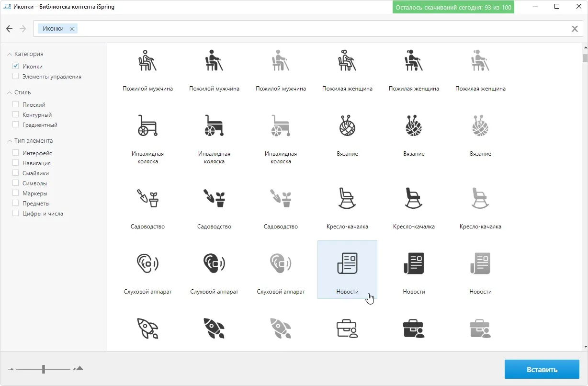Click the scrollbar down arrow
Image resolution: width=588 pixels, height=386 pixels.
(585, 347)
